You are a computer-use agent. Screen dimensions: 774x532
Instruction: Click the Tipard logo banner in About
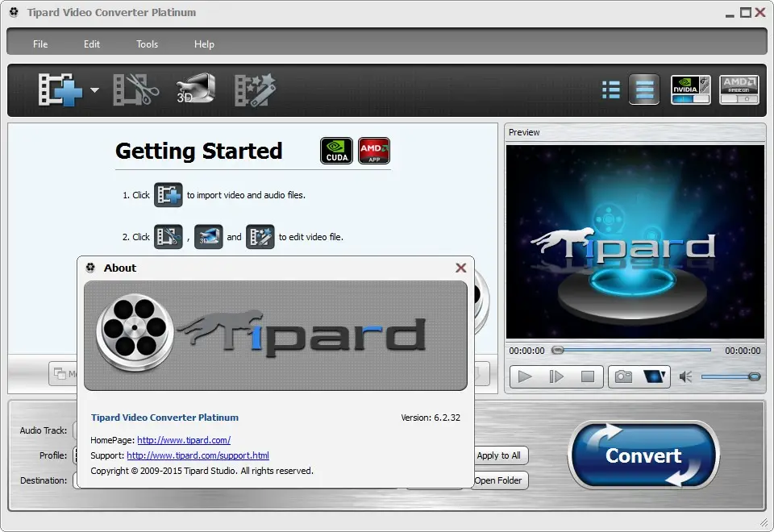(x=276, y=335)
